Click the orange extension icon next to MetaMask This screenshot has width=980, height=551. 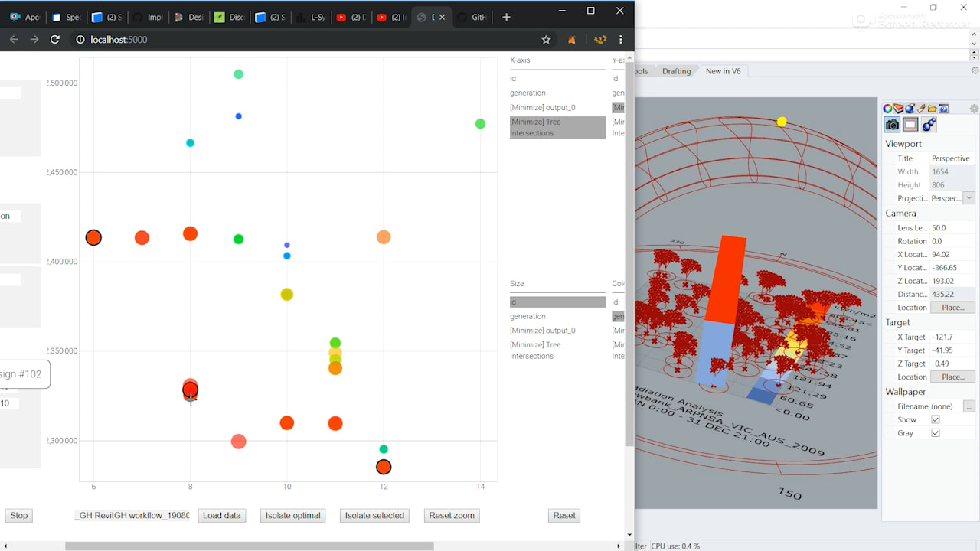point(600,40)
